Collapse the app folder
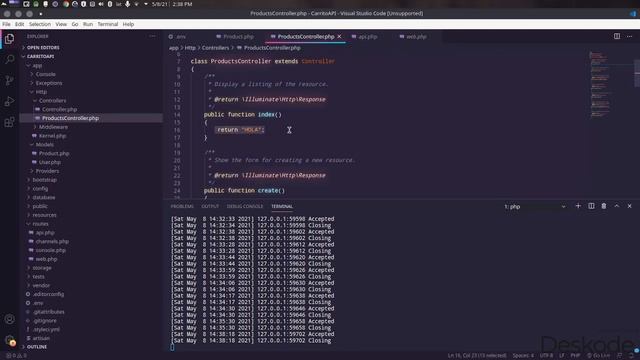This screenshot has width=640, height=360. (x=37, y=65)
